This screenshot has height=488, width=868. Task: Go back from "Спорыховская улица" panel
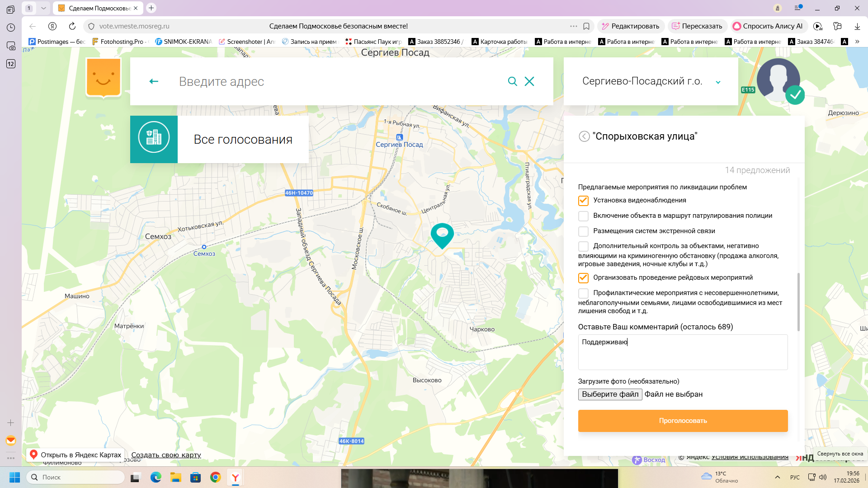[584, 136]
